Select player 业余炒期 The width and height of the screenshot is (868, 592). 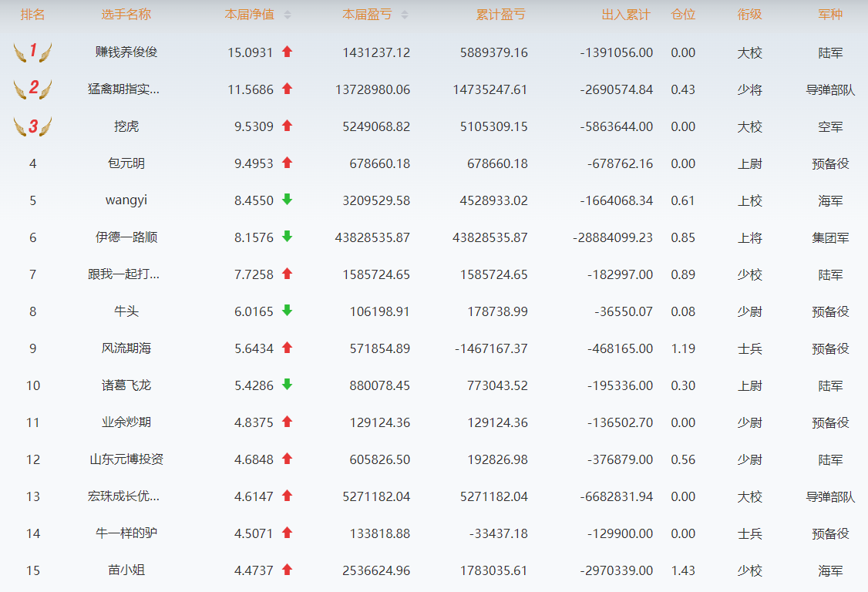126,422
